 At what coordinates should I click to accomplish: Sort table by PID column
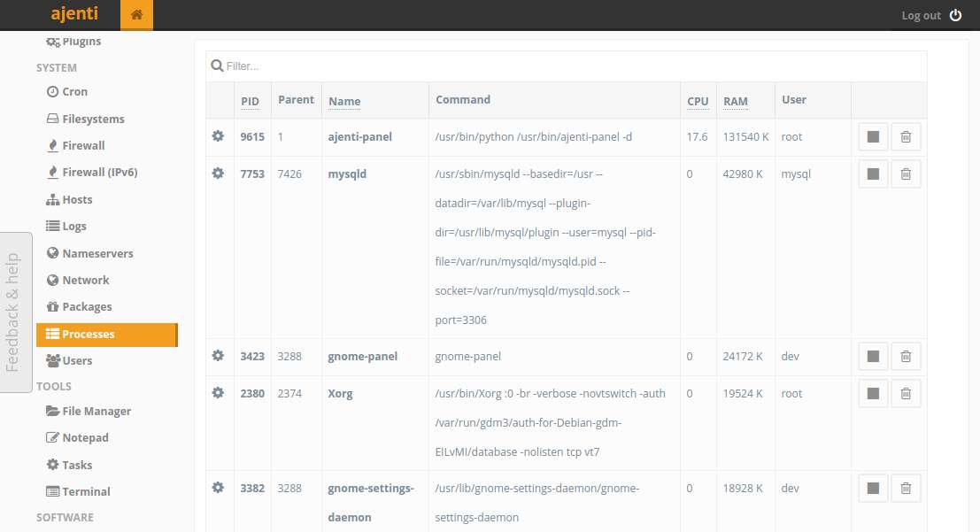pos(250,101)
